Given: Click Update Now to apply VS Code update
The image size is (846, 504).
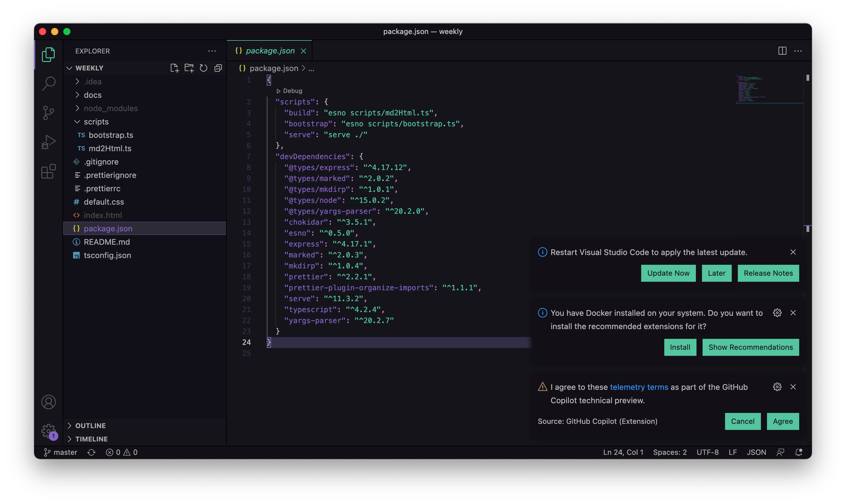Looking at the screenshot, I should (x=668, y=273).
